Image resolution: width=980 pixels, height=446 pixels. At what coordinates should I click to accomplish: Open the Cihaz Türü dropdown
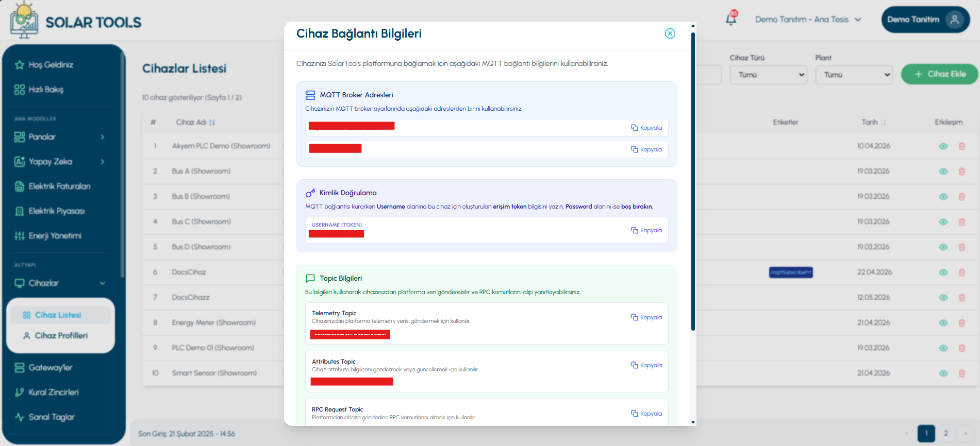(768, 75)
